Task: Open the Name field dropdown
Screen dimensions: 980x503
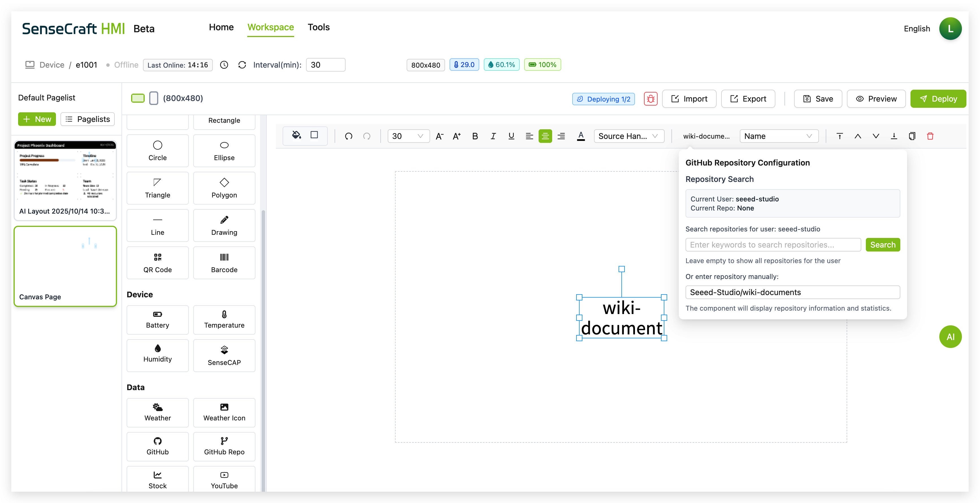Action: (778, 136)
